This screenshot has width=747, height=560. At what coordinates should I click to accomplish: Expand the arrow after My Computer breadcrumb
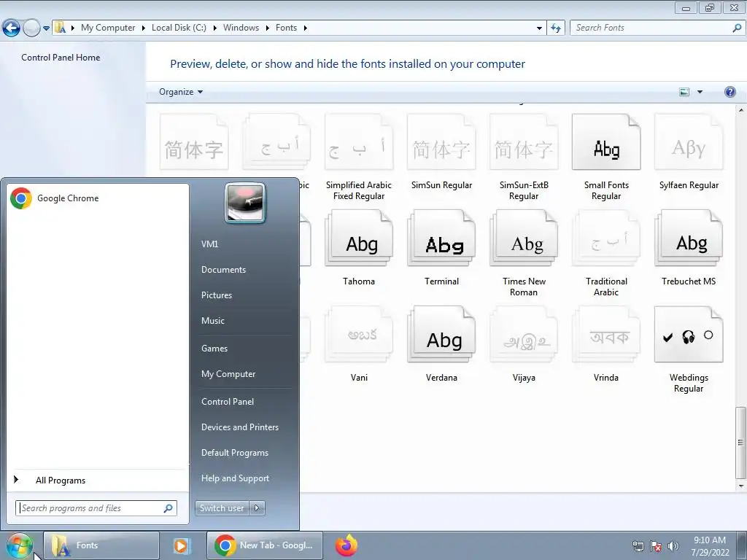143,28
